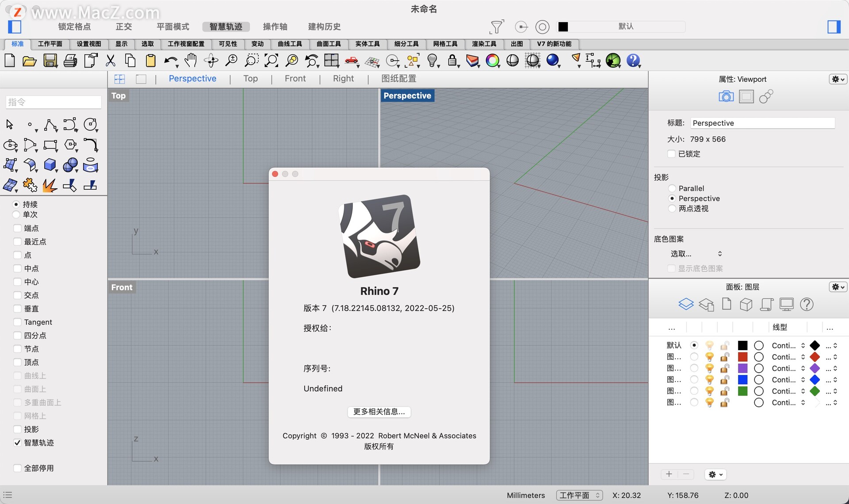Viewport: 849px width, 504px height.
Task: Click the blue layer color swatch
Action: [743, 380]
